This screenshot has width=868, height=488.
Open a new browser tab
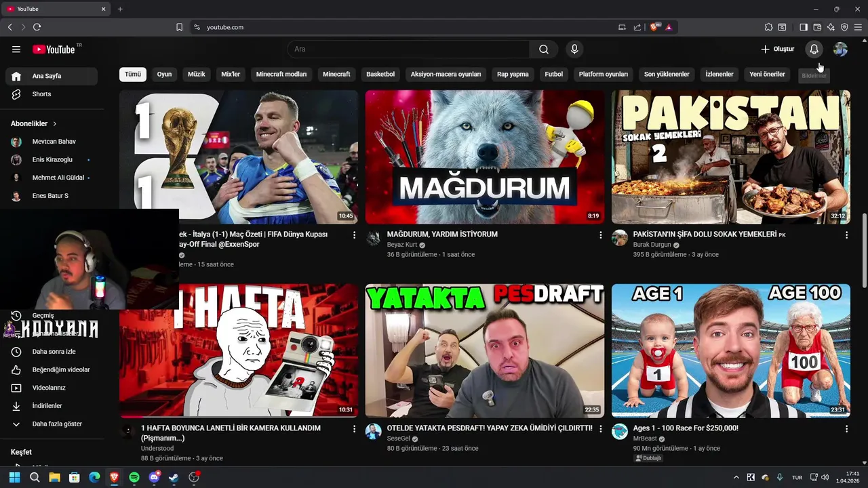coord(120,9)
